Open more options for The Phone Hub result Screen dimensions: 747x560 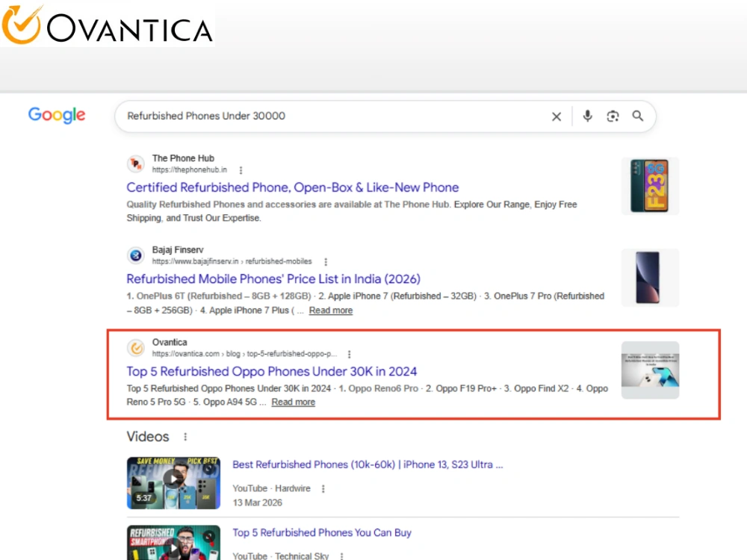[241, 170]
